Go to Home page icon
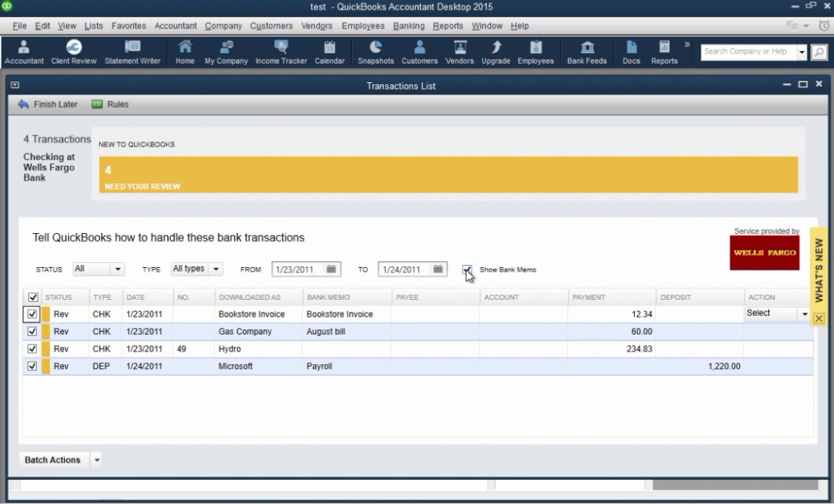The height and width of the screenshot is (504, 834). pos(184,52)
